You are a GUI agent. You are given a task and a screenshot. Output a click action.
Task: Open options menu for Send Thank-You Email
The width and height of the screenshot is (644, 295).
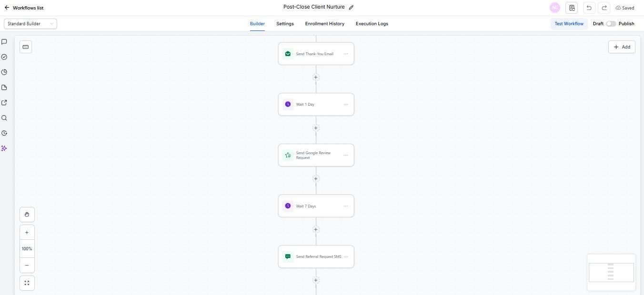pos(346,54)
